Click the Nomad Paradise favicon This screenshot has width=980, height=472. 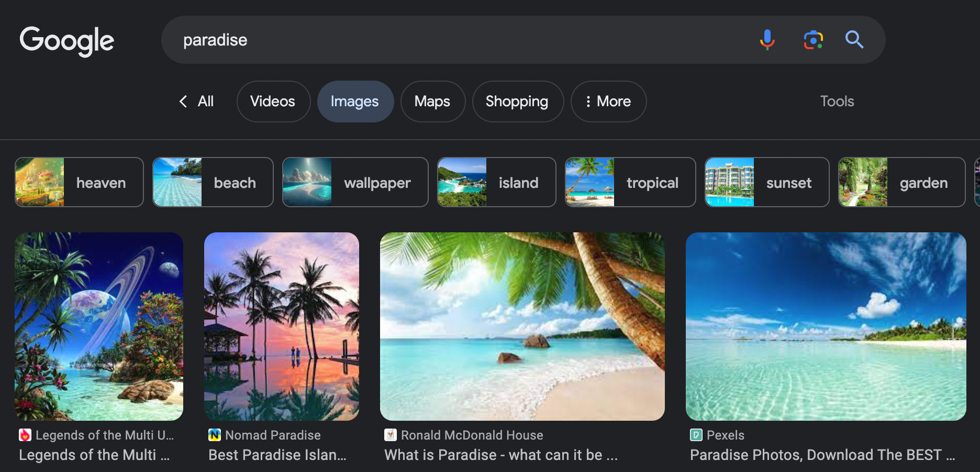[215, 435]
